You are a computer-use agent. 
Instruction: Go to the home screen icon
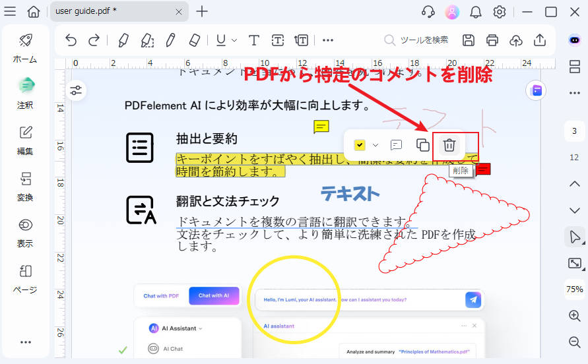pos(34,12)
